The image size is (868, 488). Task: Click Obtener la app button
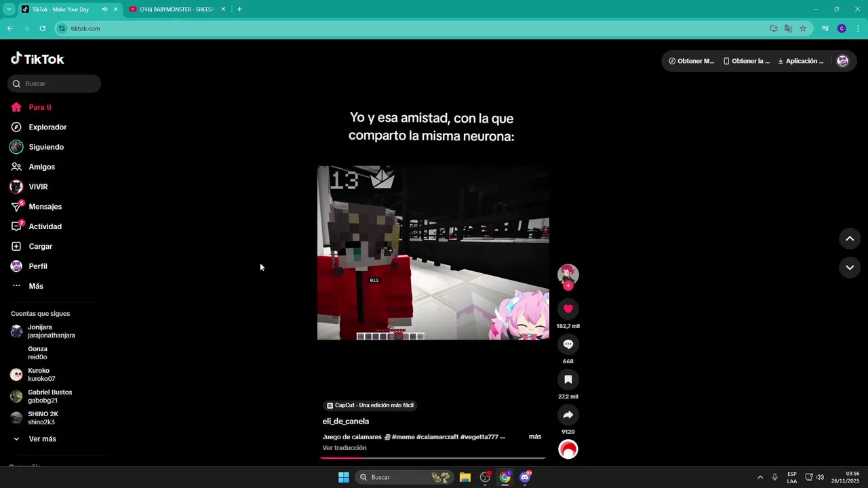point(746,61)
